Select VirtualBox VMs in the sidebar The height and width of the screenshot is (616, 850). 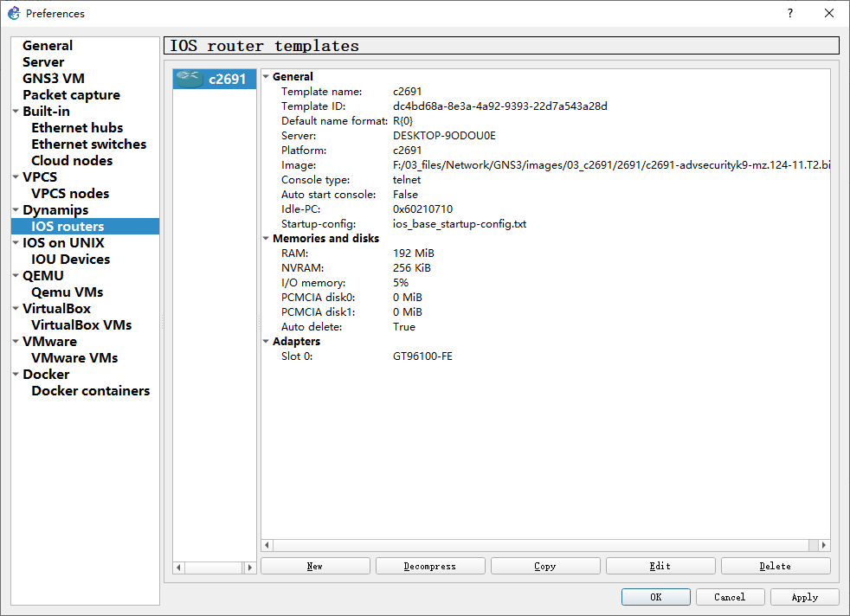(x=81, y=325)
